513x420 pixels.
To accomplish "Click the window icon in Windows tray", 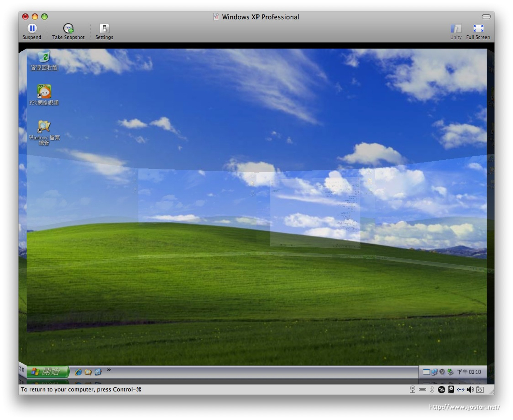I will (x=426, y=372).
